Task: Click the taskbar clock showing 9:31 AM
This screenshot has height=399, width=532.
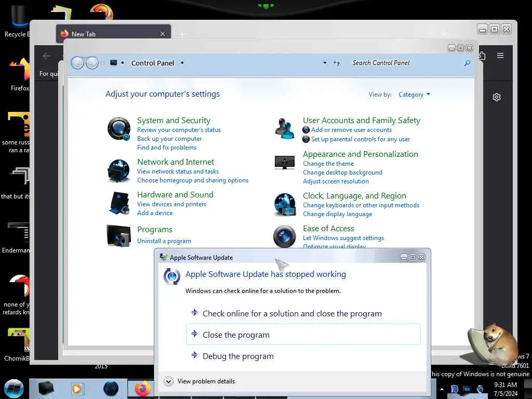Action: pos(506,389)
